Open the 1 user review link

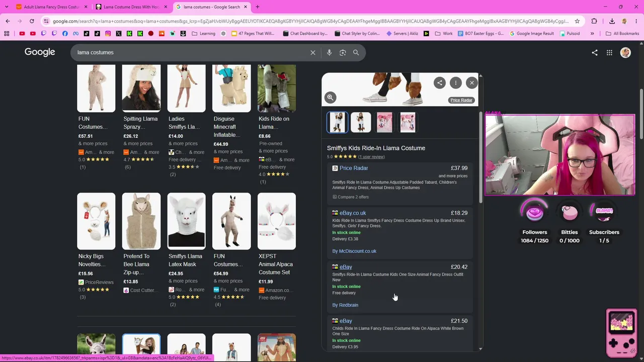point(371,157)
